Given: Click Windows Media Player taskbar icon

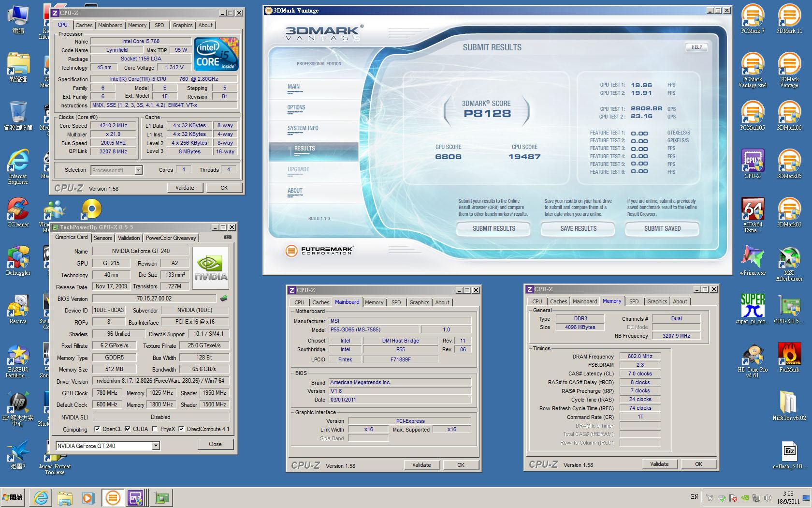Looking at the screenshot, I should (x=88, y=497).
